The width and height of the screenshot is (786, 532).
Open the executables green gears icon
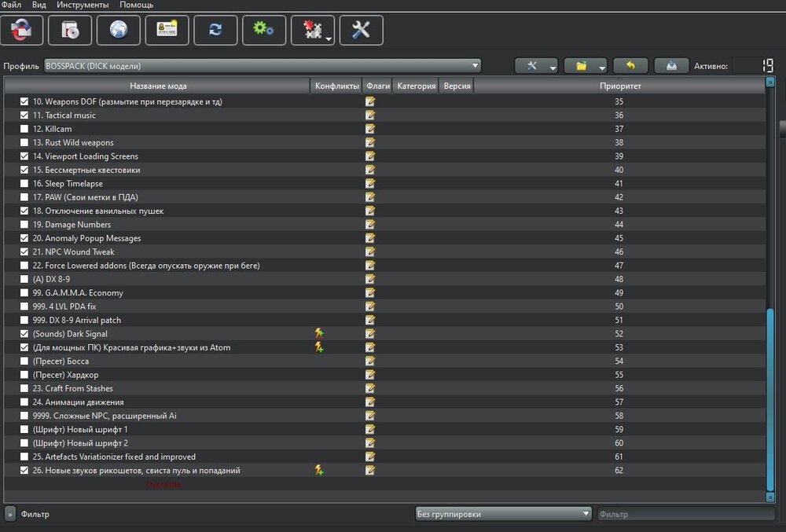point(263,31)
